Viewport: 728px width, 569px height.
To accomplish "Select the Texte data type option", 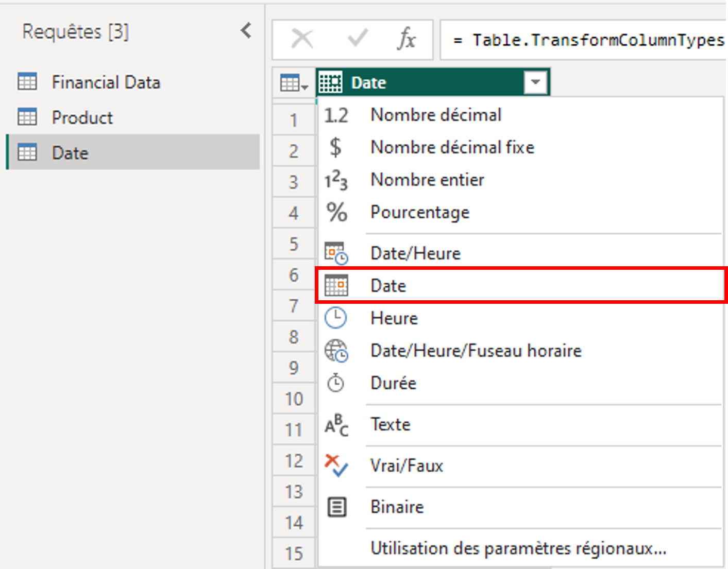I will [391, 424].
